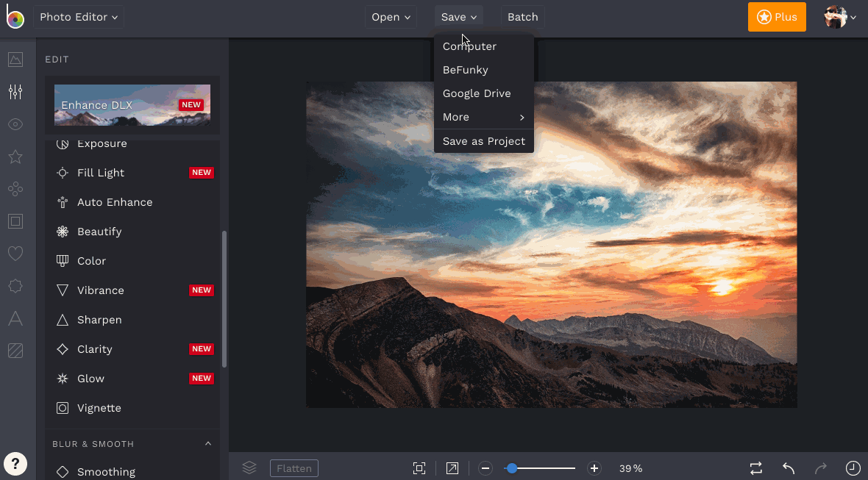Click the 39 % zoom value
Image resolution: width=868 pixels, height=480 pixels.
coord(630,468)
